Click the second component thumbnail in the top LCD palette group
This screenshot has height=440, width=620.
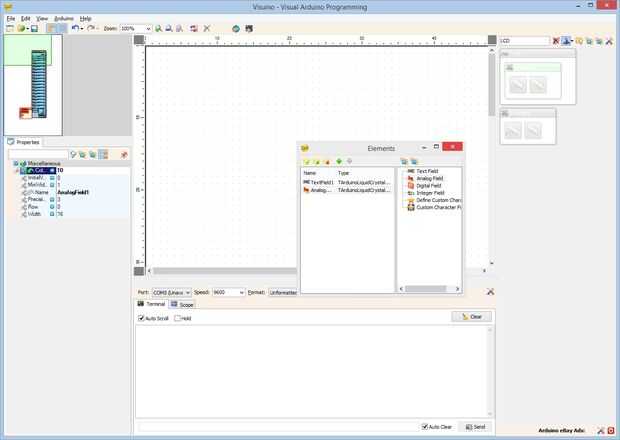[538, 85]
